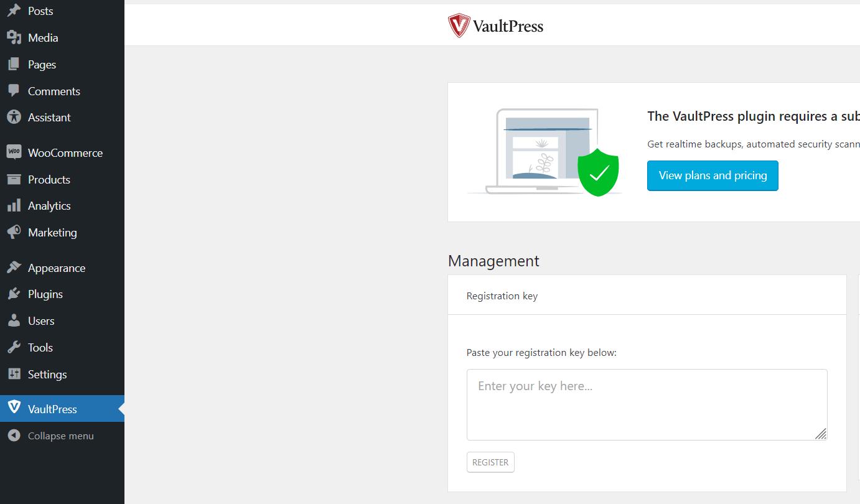Open the Appearance menu
Screen dimensions: 860x504
click(56, 268)
